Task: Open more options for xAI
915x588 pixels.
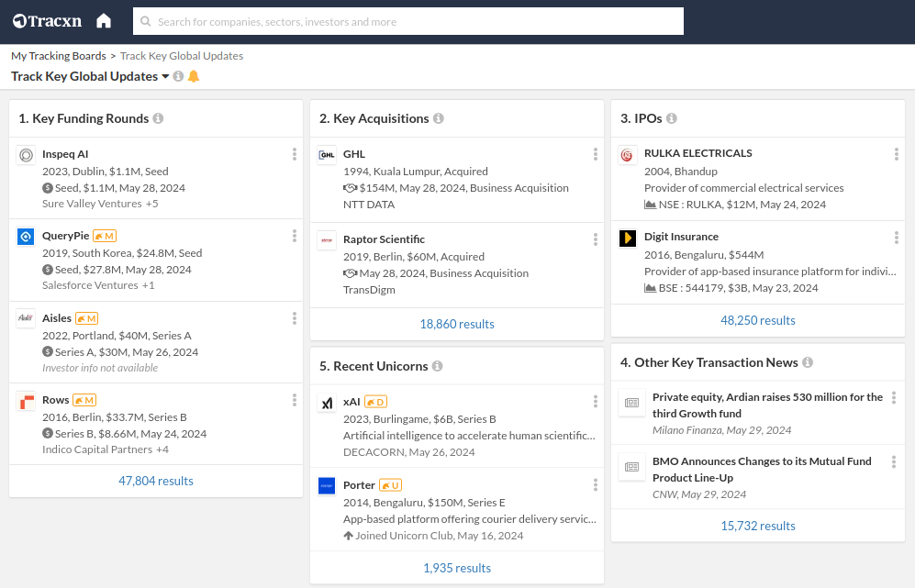Action: click(x=596, y=402)
